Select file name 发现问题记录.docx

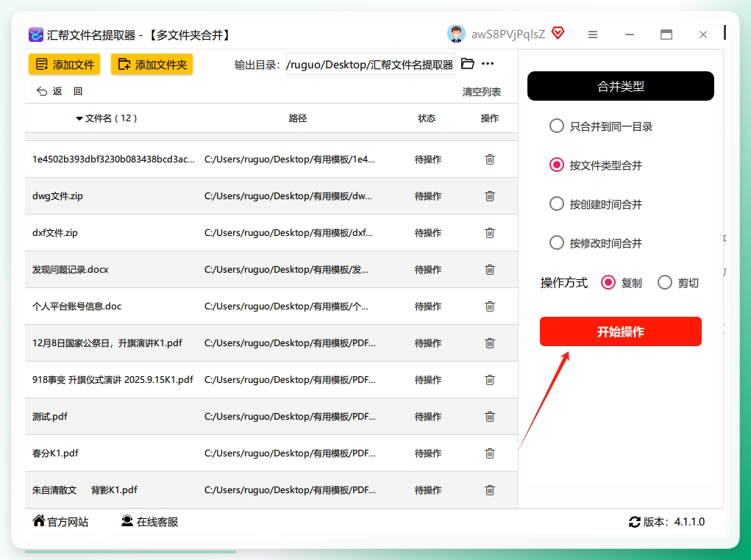[71, 270]
